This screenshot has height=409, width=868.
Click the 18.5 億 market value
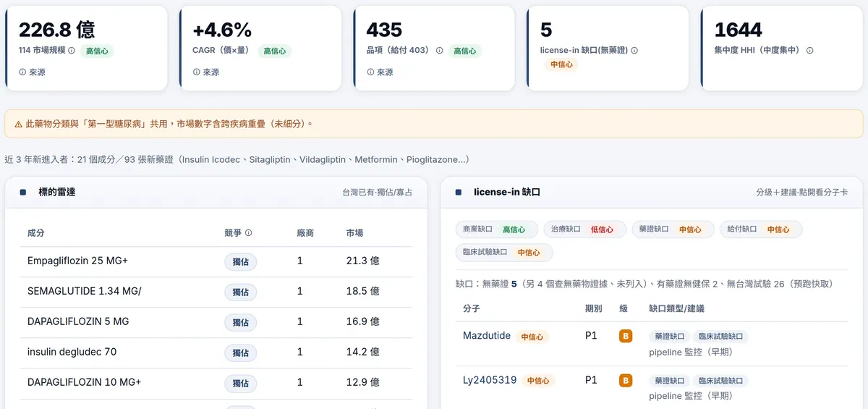tap(363, 291)
